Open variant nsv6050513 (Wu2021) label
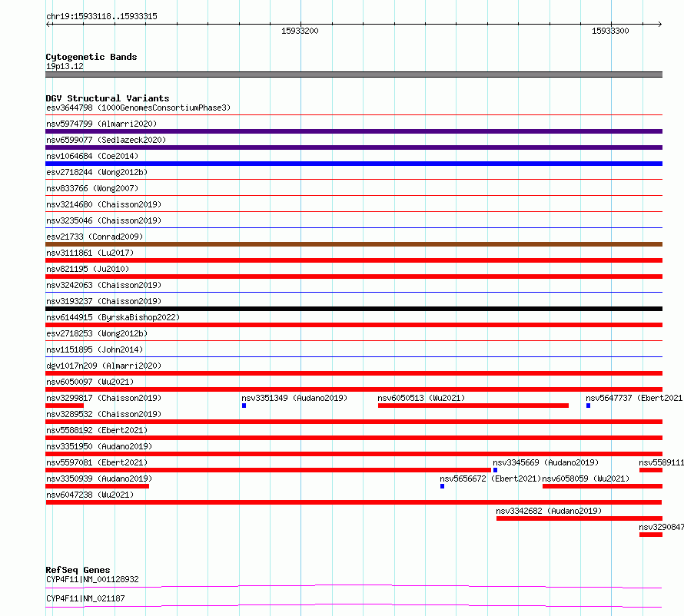This screenshot has width=684, height=616. pos(421,398)
